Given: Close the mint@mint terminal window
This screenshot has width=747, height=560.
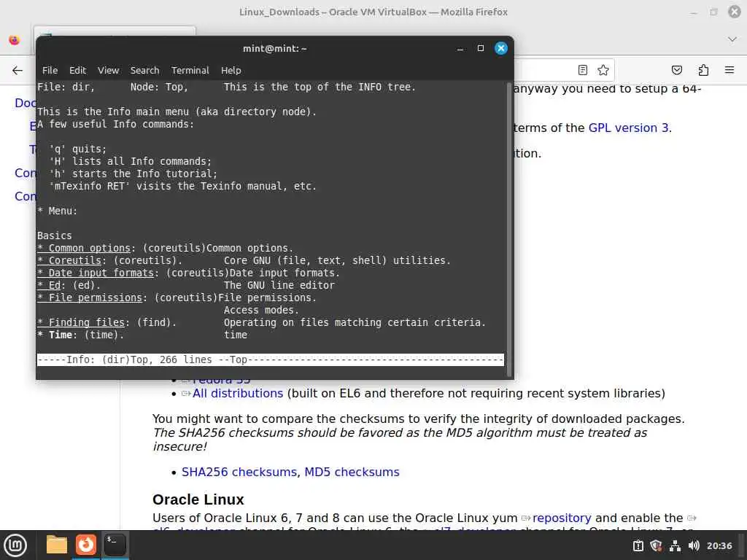Looking at the screenshot, I should (x=500, y=48).
